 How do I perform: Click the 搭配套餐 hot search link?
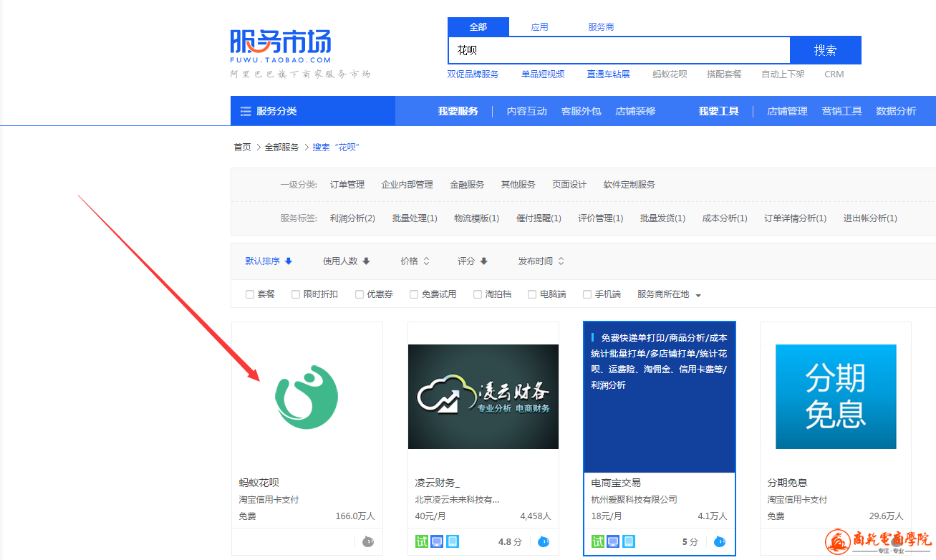tap(725, 74)
